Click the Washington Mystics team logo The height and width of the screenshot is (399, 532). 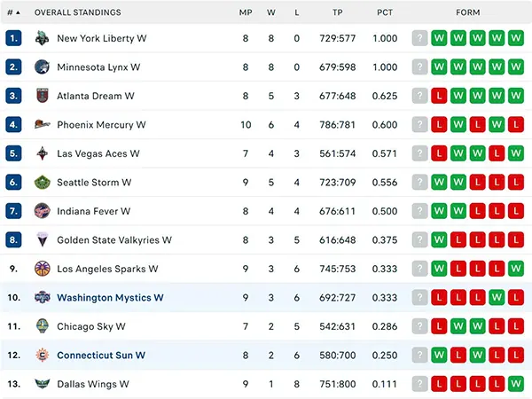point(43,298)
